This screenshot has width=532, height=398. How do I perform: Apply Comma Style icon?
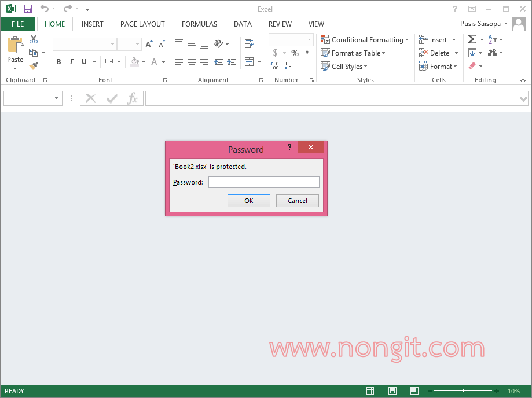point(307,52)
